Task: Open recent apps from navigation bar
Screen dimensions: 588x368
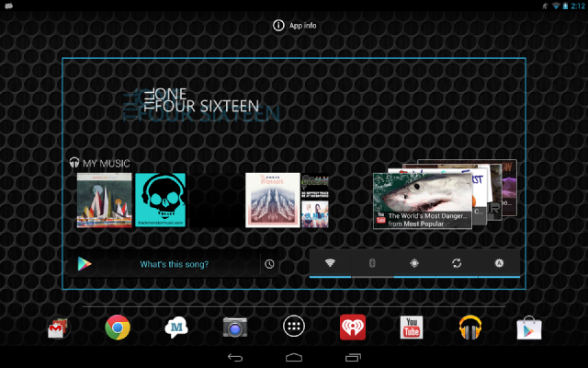Action: click(353, 357)
